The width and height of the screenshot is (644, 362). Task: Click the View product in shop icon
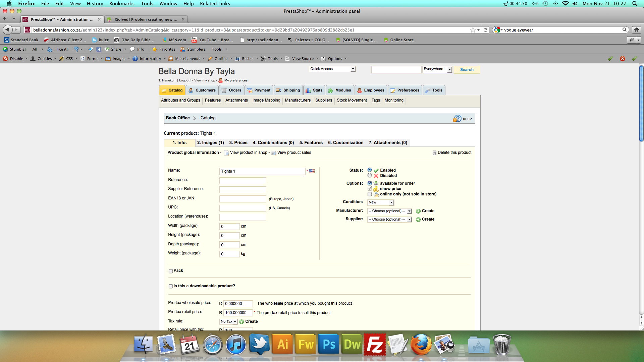coord(227,153)
